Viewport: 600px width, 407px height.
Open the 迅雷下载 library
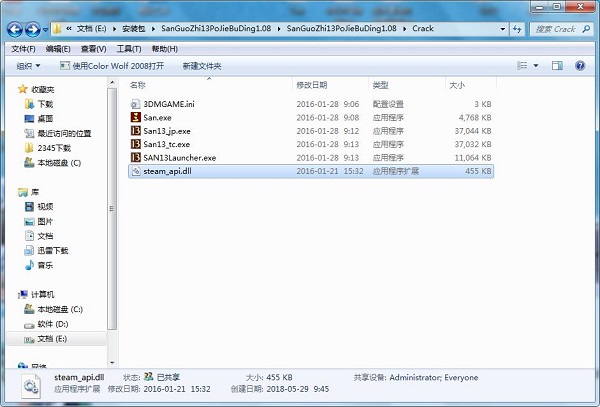(x=53, y=251)
